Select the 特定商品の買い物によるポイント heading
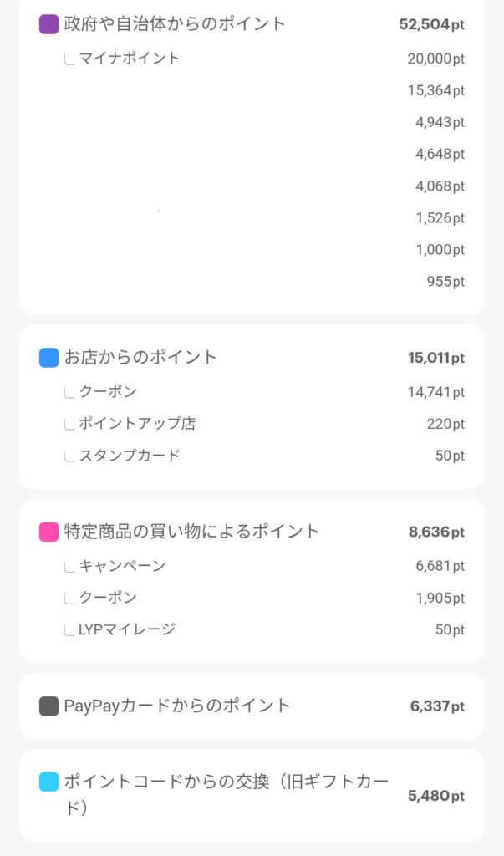 tap(191, 532)
